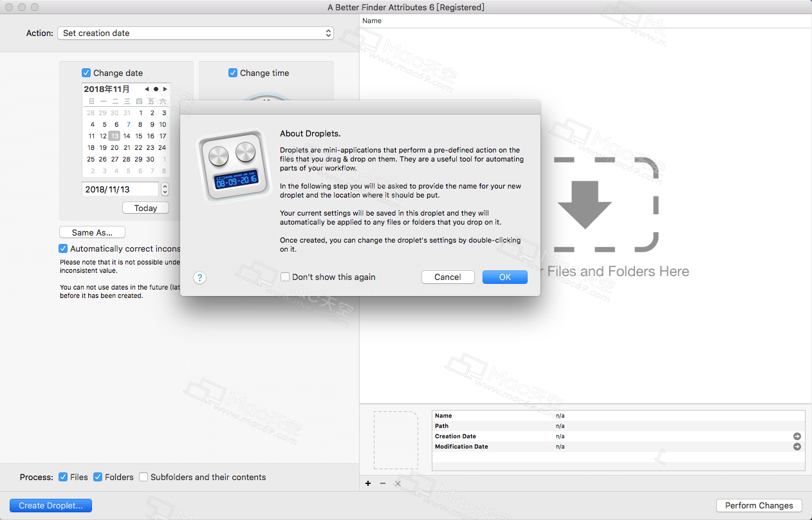Go to next month arrow in calendar
The width and height of the screenshot is (812, 520).
coord(165,89)
